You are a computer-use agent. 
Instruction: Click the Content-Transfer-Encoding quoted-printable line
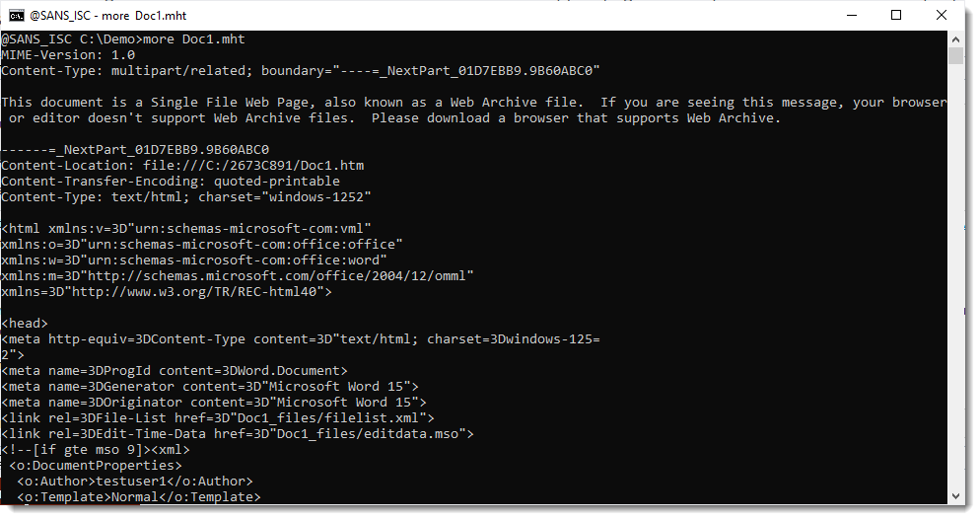(x=170, y=182)
